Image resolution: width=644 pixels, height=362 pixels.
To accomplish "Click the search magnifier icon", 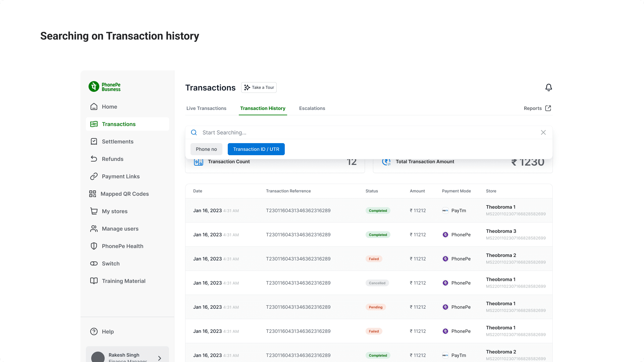I will coord(194,132).
